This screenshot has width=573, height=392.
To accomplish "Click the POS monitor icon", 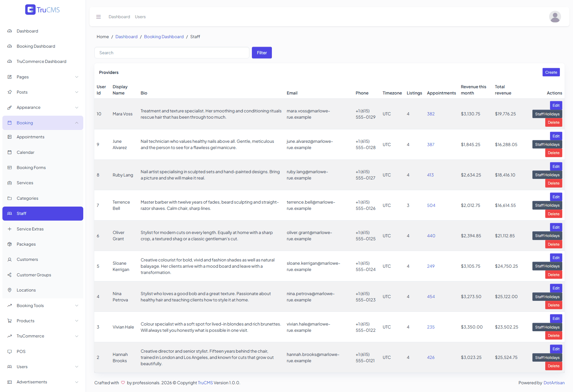I will pyautogui.click(x=10, y=351).
